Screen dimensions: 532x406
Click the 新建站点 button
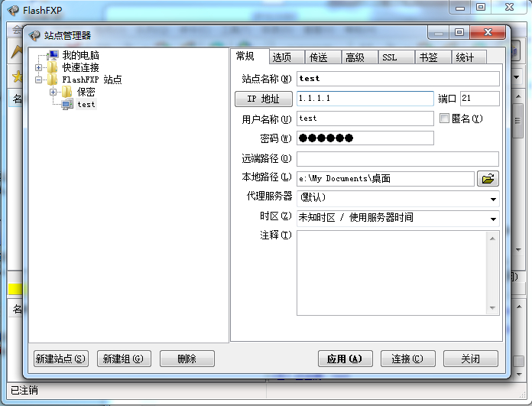[x=60, y=359]
